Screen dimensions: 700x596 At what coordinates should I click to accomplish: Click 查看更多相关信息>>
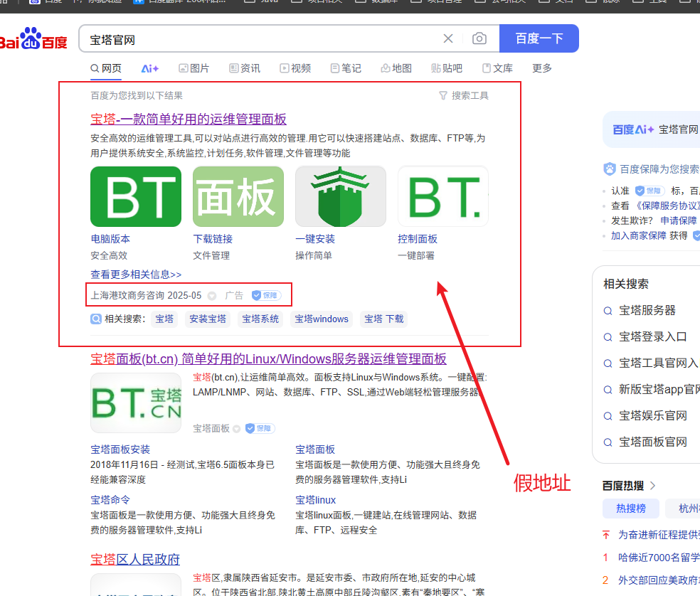click(136, 274)
